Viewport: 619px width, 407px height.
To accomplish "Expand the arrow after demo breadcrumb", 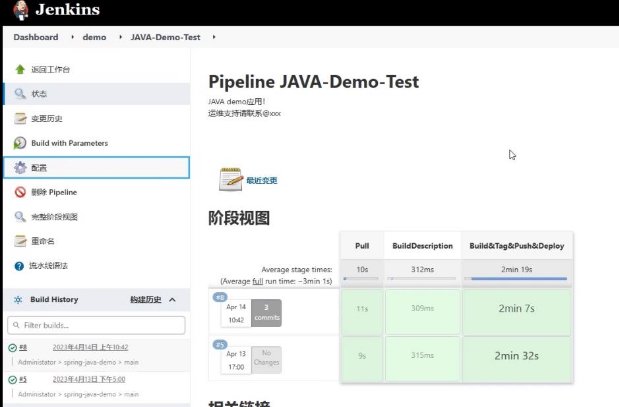I will click(120, 37).
